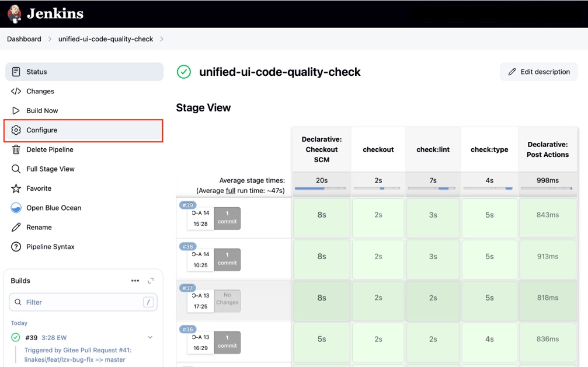Click the Pipeline Syntax help icon
Screen dimensions: 588x367
(16, 247)
